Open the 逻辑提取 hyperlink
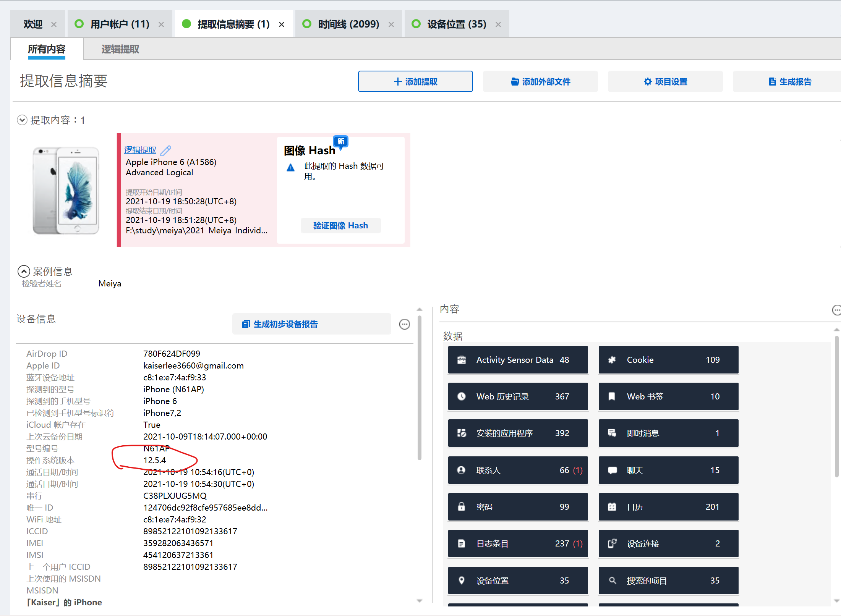Screen dimensions: 841x616 pyautogui.click(x=140, y=150)
